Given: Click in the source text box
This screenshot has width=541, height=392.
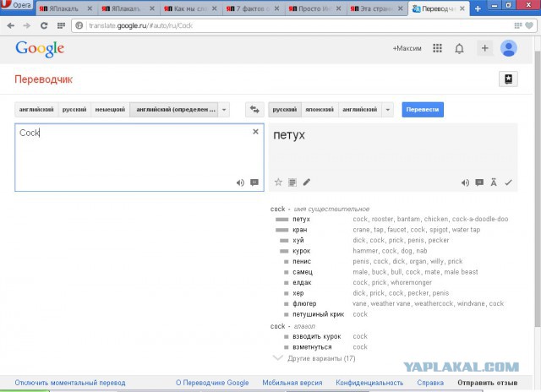Looking at the screenshot, I should click(x=139, y=157).
